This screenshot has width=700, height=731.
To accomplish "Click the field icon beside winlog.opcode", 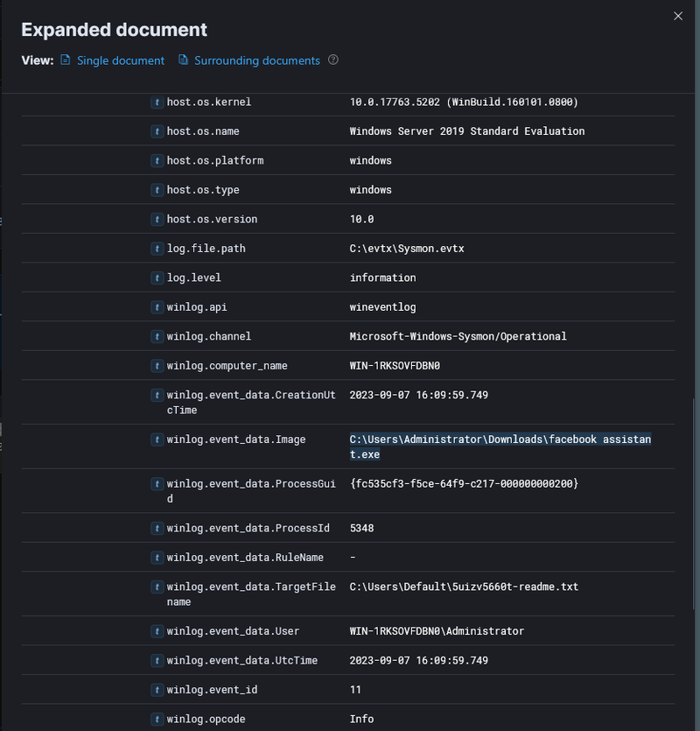I will click(x=157, y=719).
